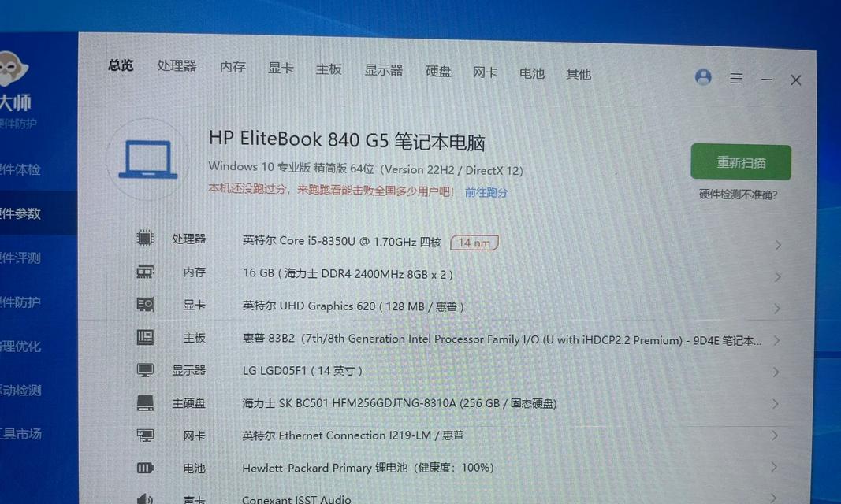Click the monitor display icon
Viewport: 841px width, 504px height.
tap(145, 370)
